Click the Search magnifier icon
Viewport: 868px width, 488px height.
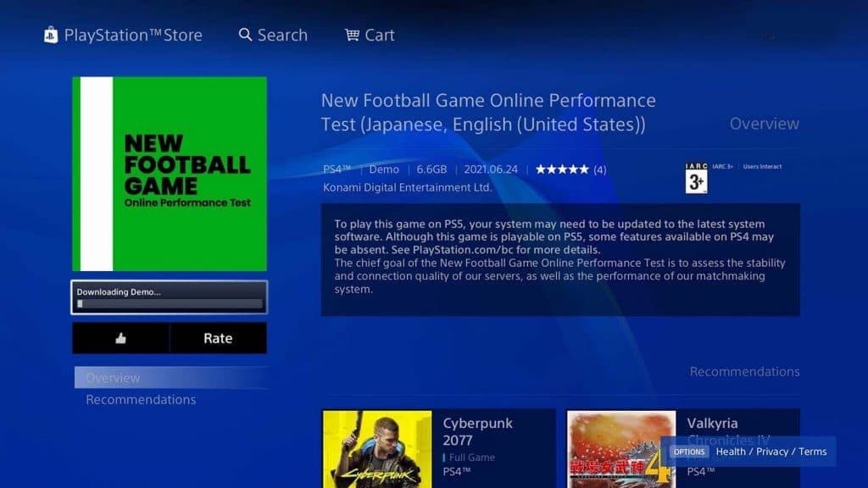tap(245, 35)
